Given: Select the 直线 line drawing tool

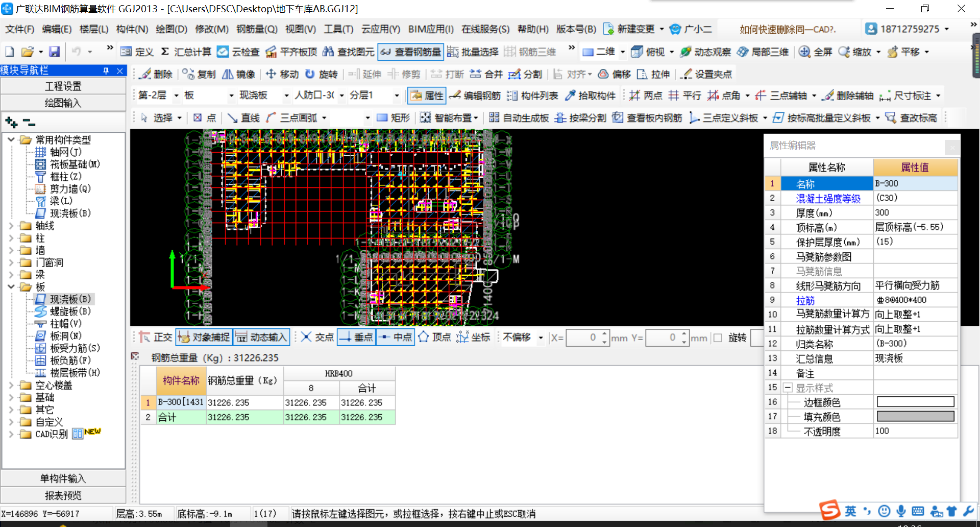Looking at the screenshot, I should (244, 118).
